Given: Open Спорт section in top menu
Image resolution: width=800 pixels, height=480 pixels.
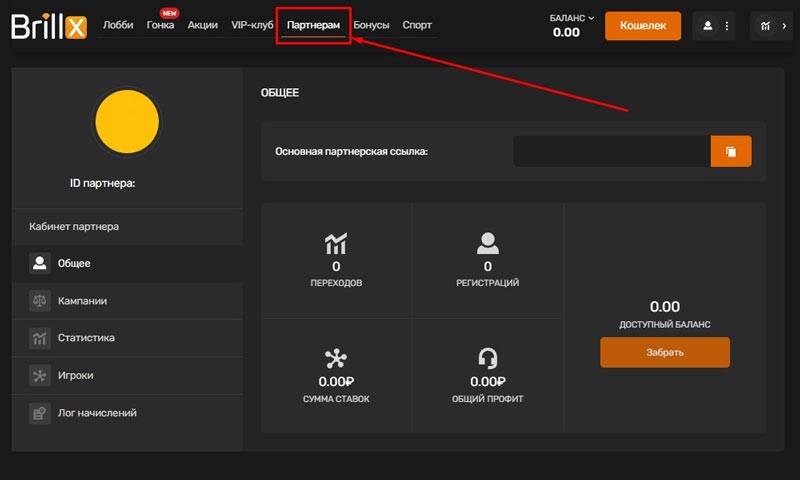Looking at the screenshot, I should [x=417, y=25].
